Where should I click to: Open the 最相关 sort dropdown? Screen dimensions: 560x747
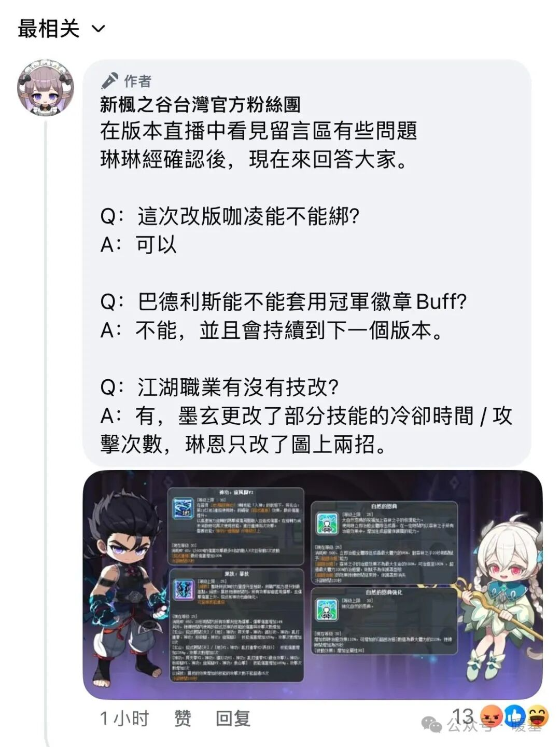click(61, 29)
